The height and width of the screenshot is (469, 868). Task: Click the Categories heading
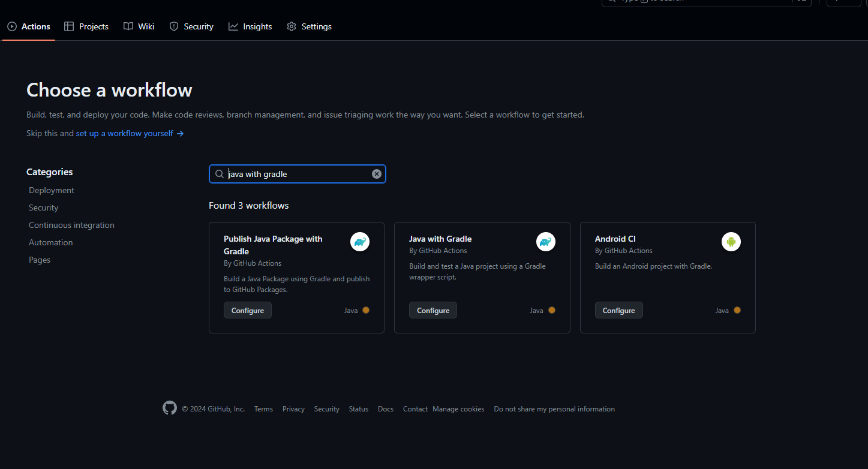(50, 172)
